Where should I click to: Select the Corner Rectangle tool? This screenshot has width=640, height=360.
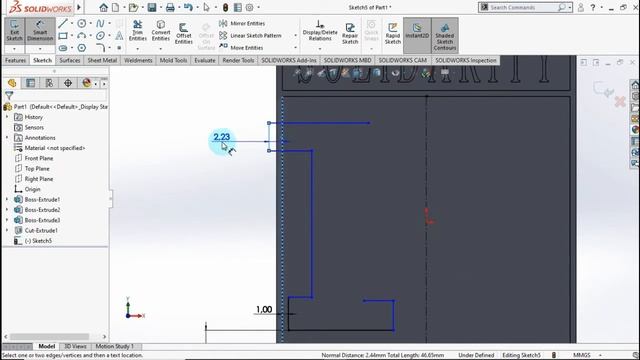pos(62,36)
